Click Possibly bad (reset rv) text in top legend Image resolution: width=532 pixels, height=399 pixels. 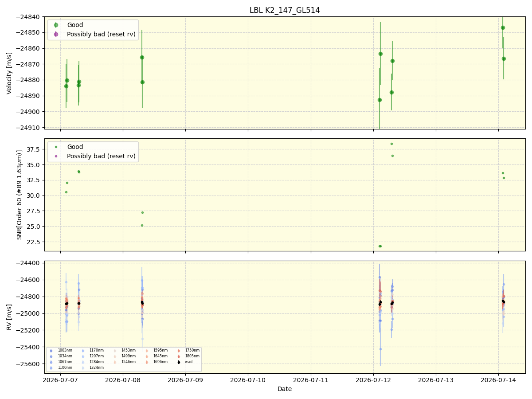101,34
